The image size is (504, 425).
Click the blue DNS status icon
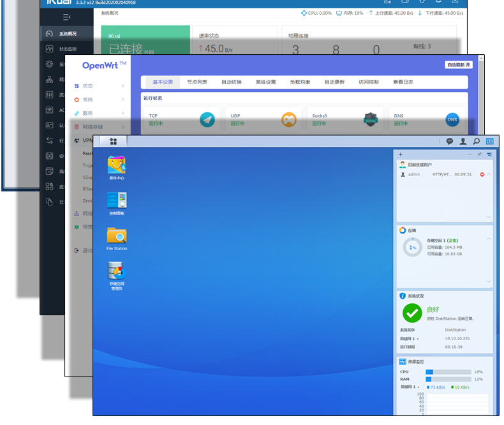tap(452, 120)
